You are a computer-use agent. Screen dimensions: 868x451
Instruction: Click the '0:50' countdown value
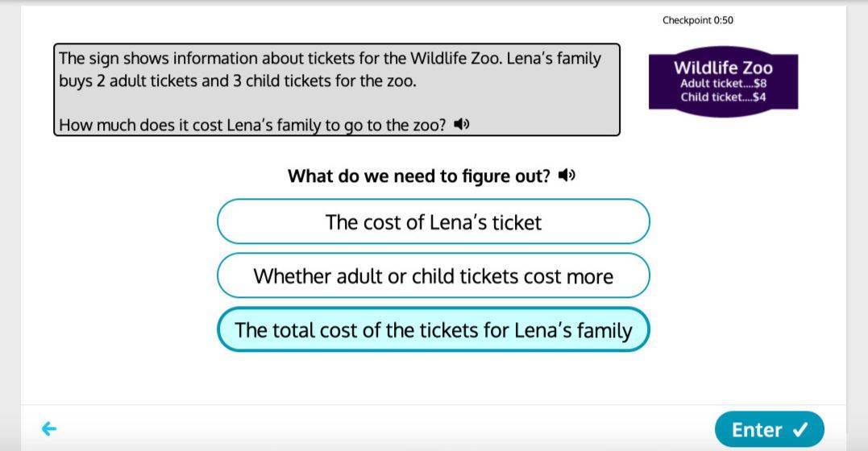[724, 20]
